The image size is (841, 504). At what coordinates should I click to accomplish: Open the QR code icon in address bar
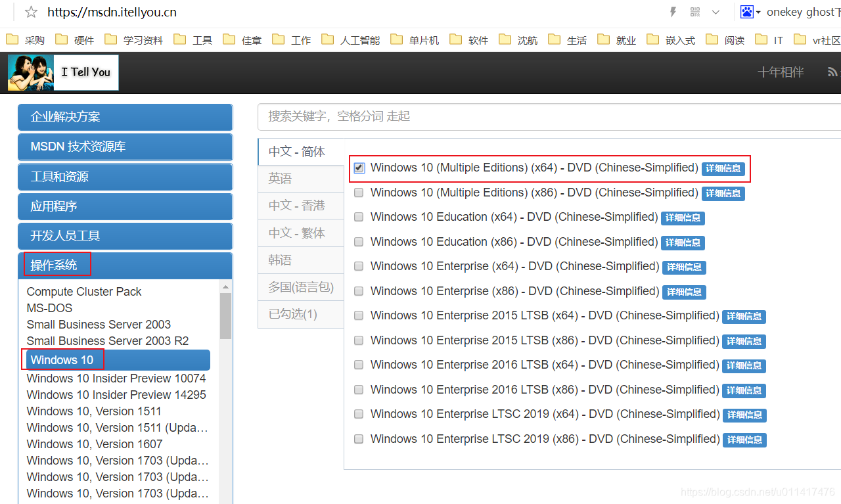coord(695,12)
